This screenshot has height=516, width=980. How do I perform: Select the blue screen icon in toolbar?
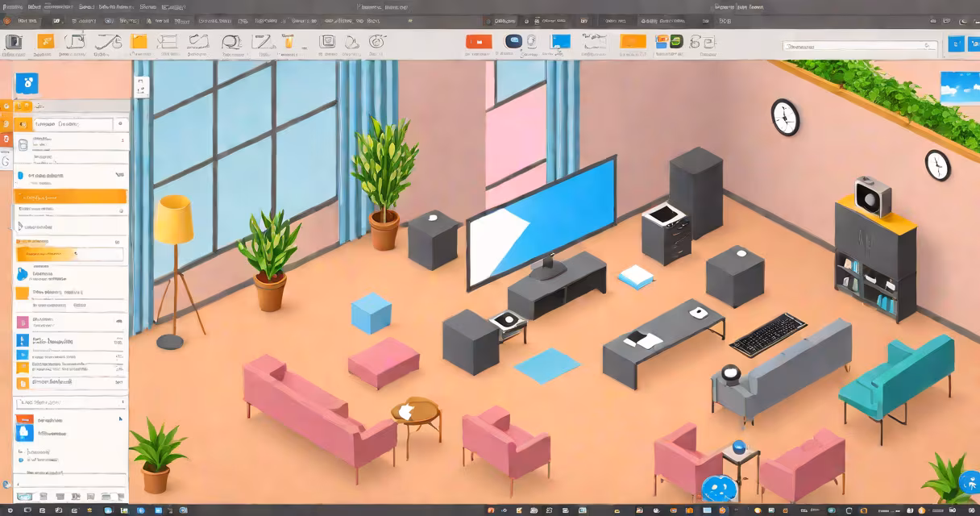point(559,41)
